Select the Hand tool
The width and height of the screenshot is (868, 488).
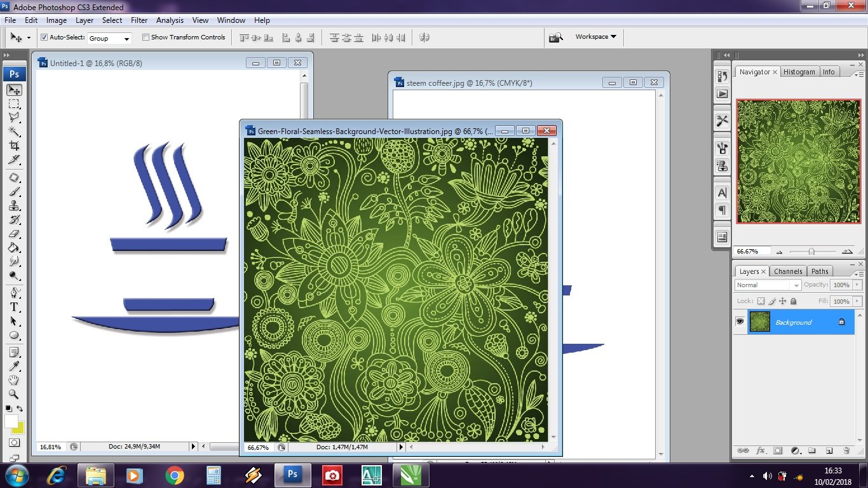(x=14, y=380)
